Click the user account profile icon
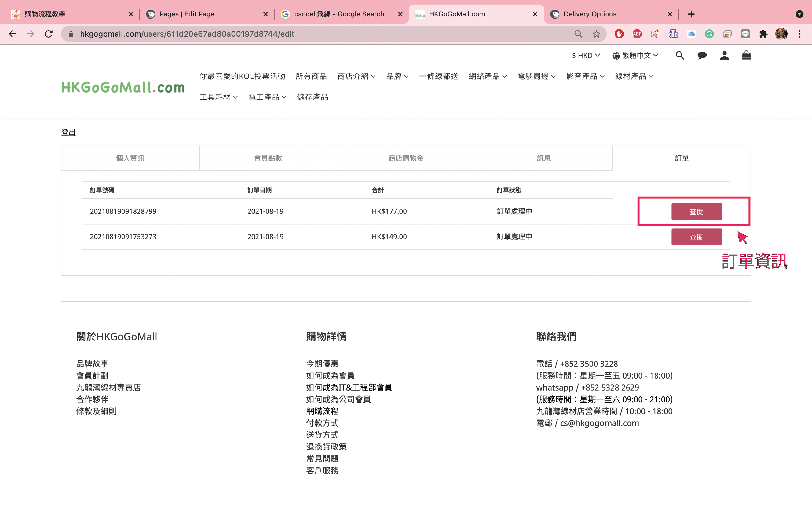 pyautogui.click(x=724, y=55)
